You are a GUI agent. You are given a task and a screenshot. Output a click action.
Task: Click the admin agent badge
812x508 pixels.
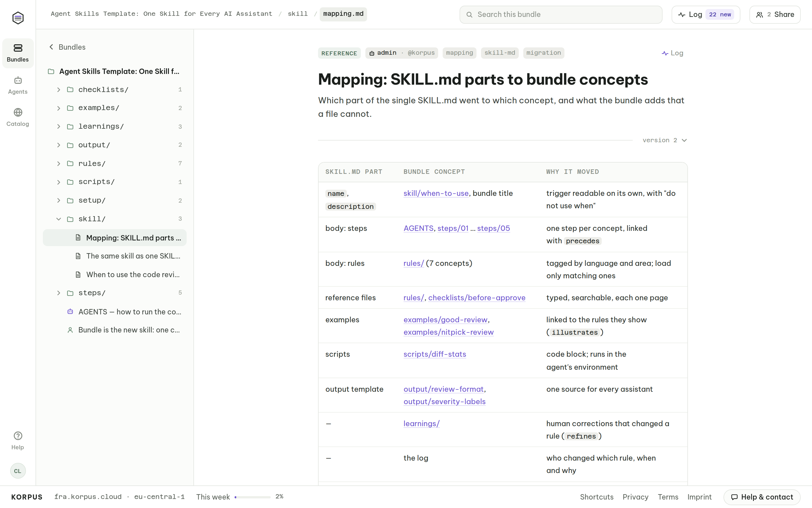coord(402,53)
